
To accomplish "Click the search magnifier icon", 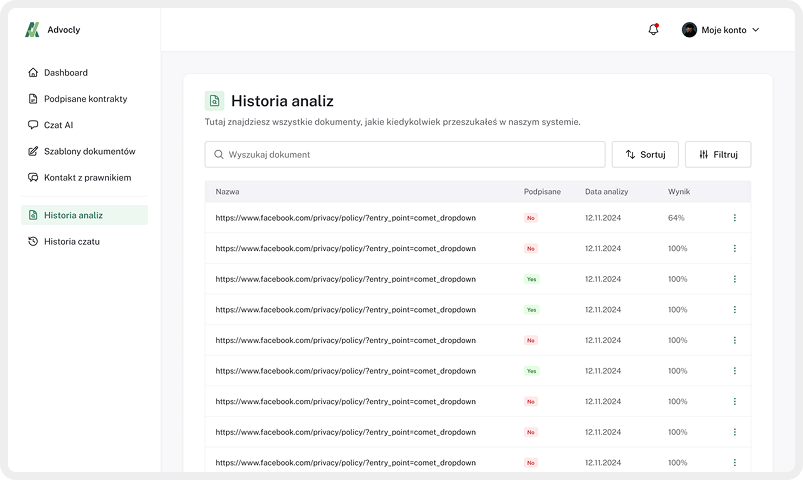I will click(x=219, y=155).
